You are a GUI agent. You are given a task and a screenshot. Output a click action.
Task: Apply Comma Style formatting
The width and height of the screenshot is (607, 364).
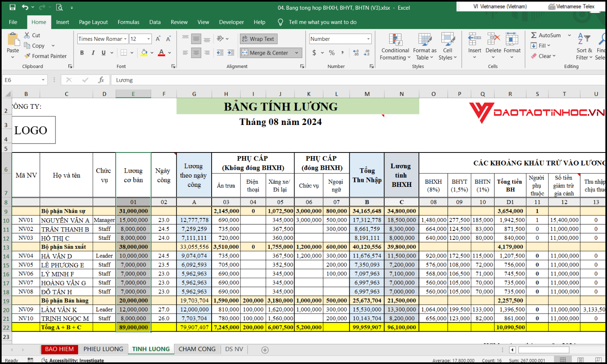(x=343, y=53)
